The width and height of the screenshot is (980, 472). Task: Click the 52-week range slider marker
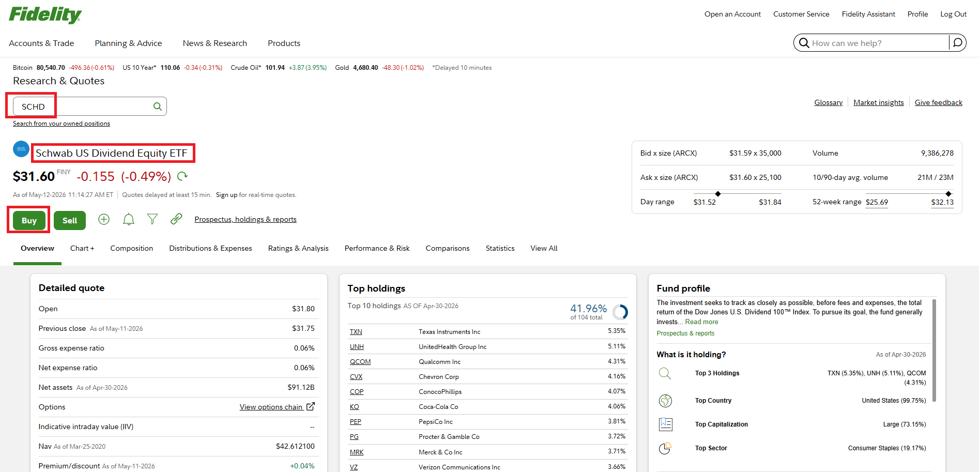click(x=948, y=194)
